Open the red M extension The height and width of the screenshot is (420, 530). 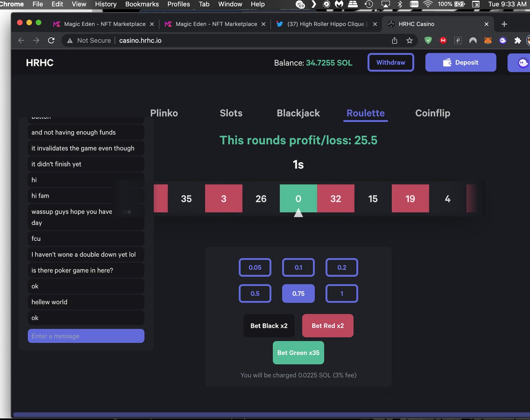pos(443,40)
